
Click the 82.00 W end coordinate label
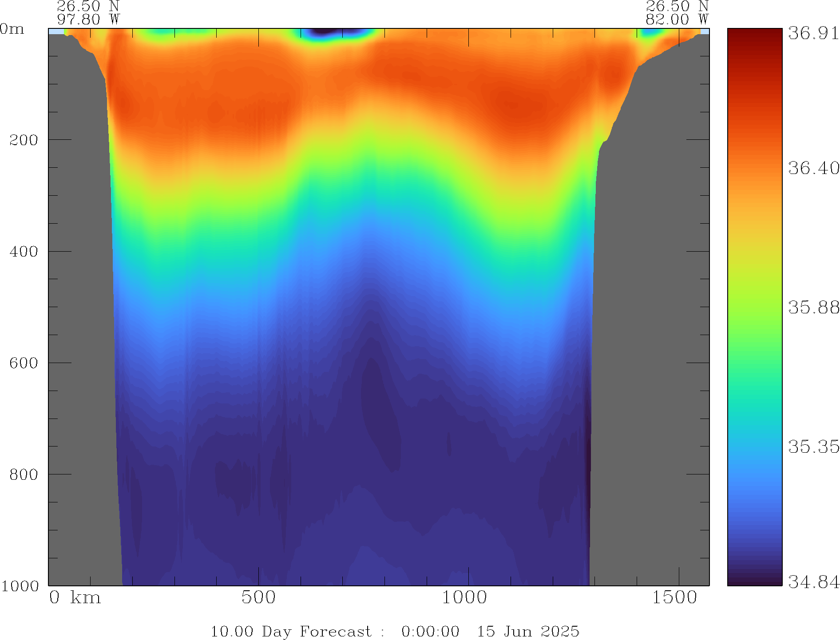point(677,20)
